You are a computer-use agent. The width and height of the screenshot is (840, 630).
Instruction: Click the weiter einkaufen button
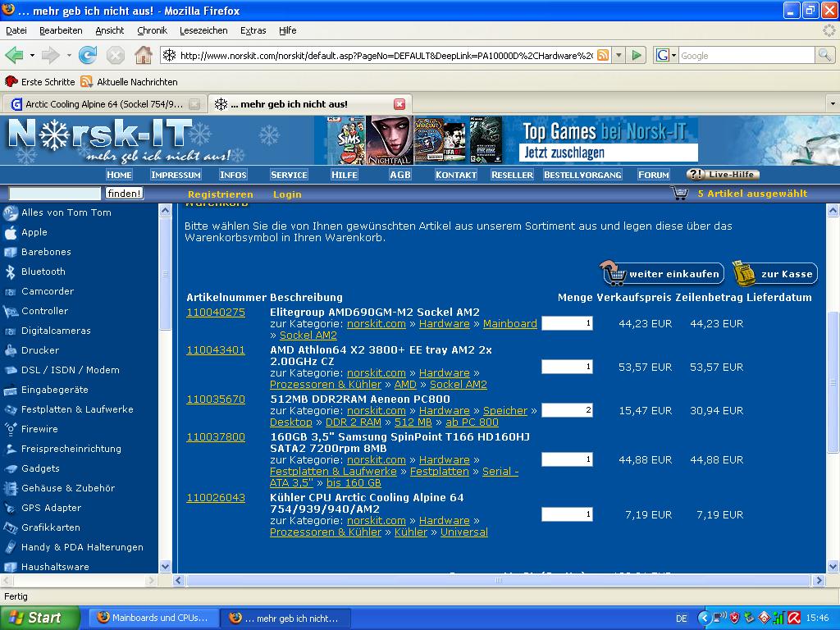[x=662, y=274]
